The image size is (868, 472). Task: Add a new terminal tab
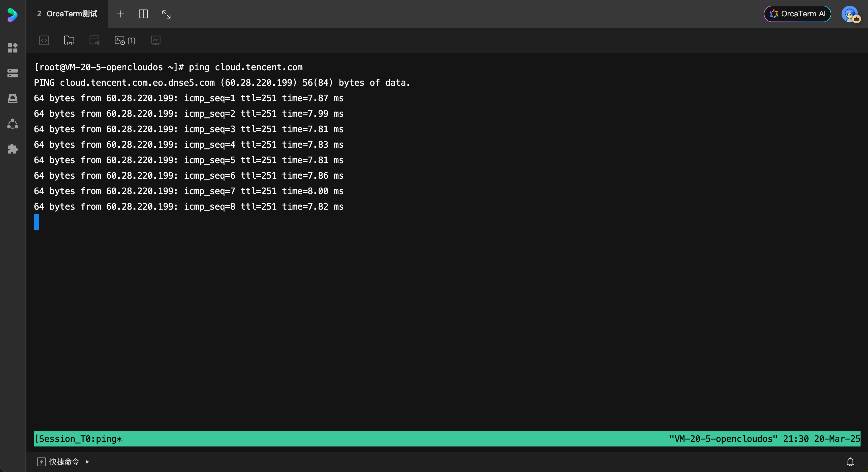[121, 14]
